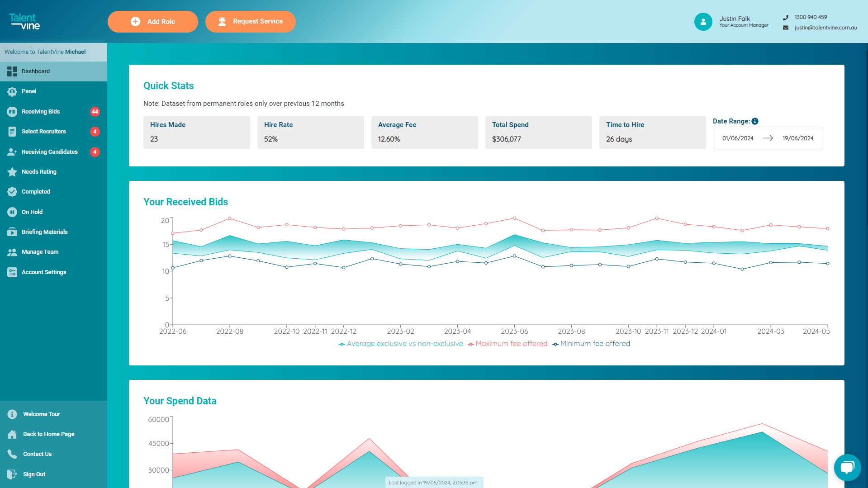Expand Briefing Materials in the sidebar
This screenshot has width=868, height=488.
pyautogui.click(x=12, y=232)
